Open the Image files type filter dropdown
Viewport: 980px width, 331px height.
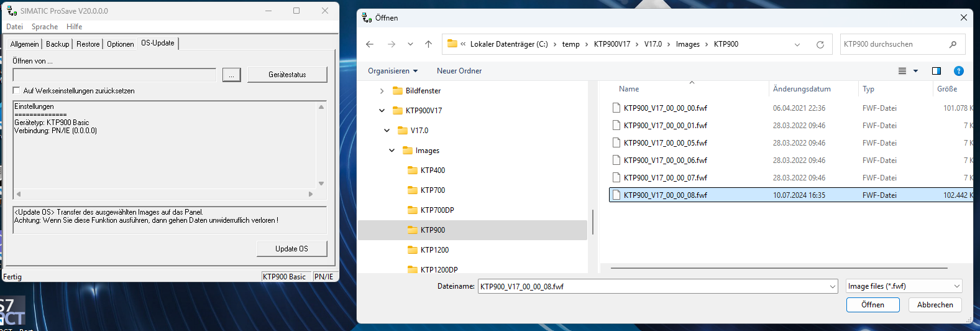pyautogui.click(x=957, y=286)
